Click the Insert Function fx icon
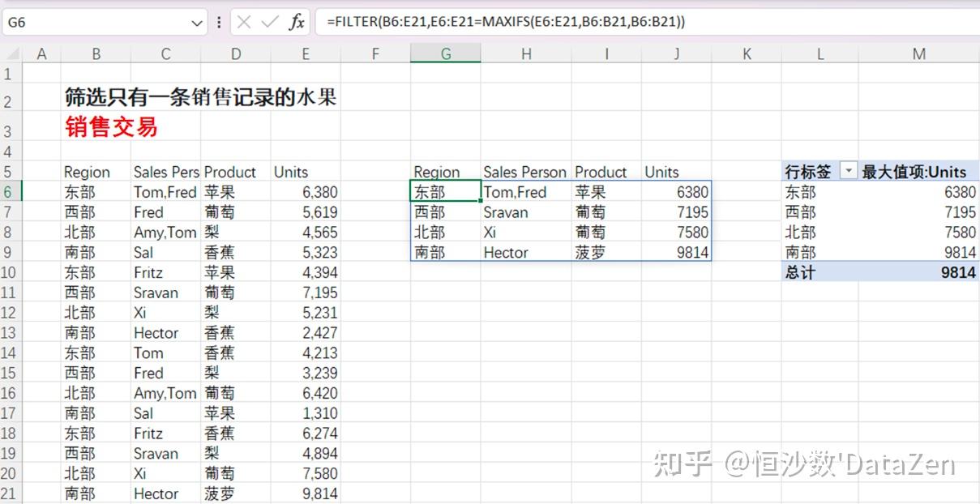 pyautogui.click(x=297, y=23)
